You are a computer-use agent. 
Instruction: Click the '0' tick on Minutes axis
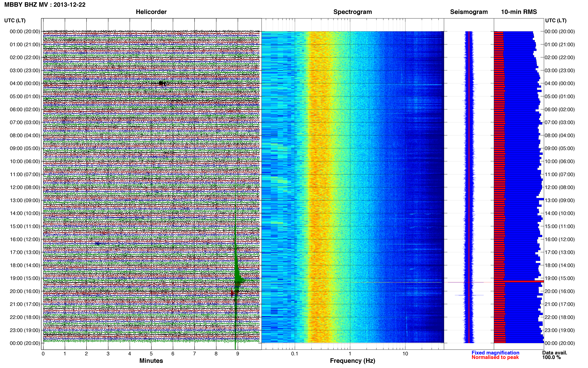(43, 354)
